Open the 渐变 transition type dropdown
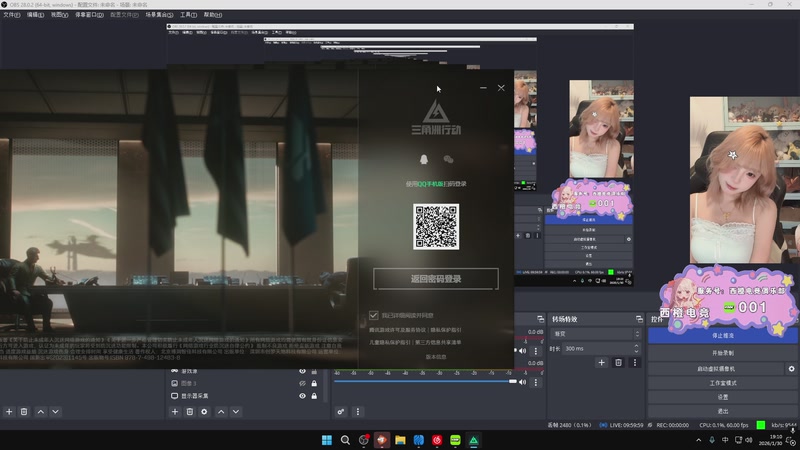This screenshot has height=450, width=800. click(x=595, y=334)
